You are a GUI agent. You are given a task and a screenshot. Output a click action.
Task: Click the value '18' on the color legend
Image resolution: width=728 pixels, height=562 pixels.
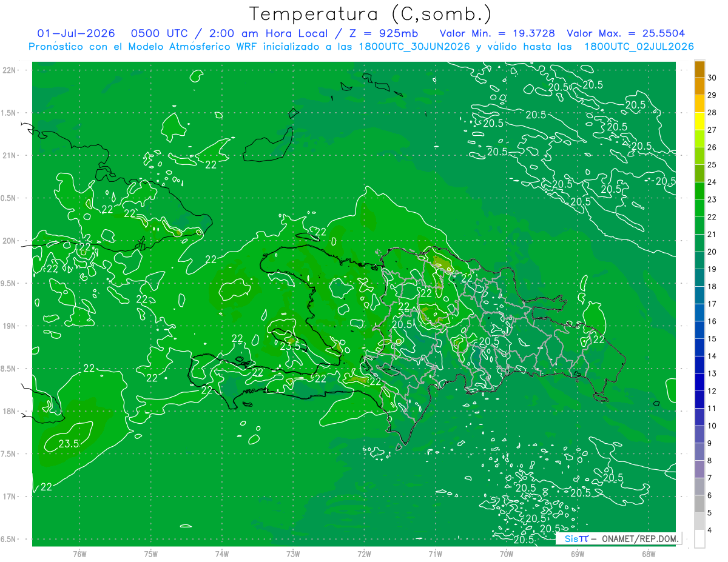(712, 287)
